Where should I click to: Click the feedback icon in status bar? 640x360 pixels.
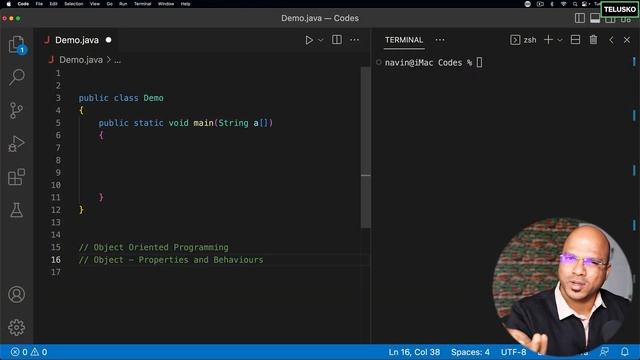coord(604,352)
